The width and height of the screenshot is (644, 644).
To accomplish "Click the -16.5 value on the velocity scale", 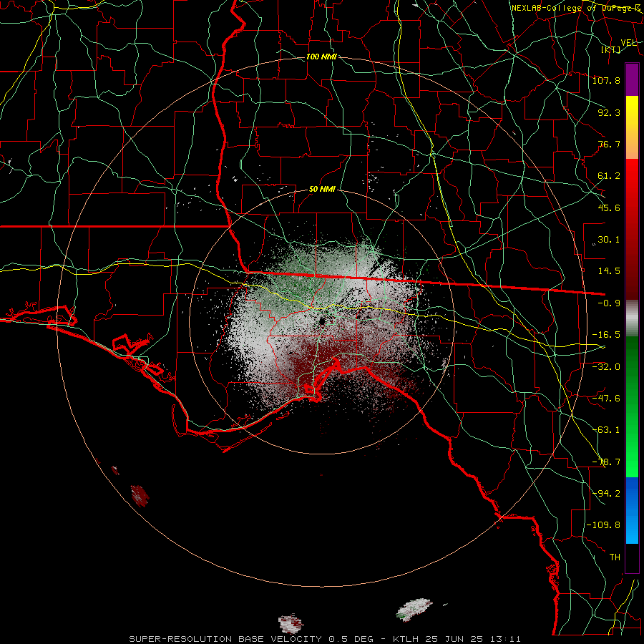I will coord(606,335).
